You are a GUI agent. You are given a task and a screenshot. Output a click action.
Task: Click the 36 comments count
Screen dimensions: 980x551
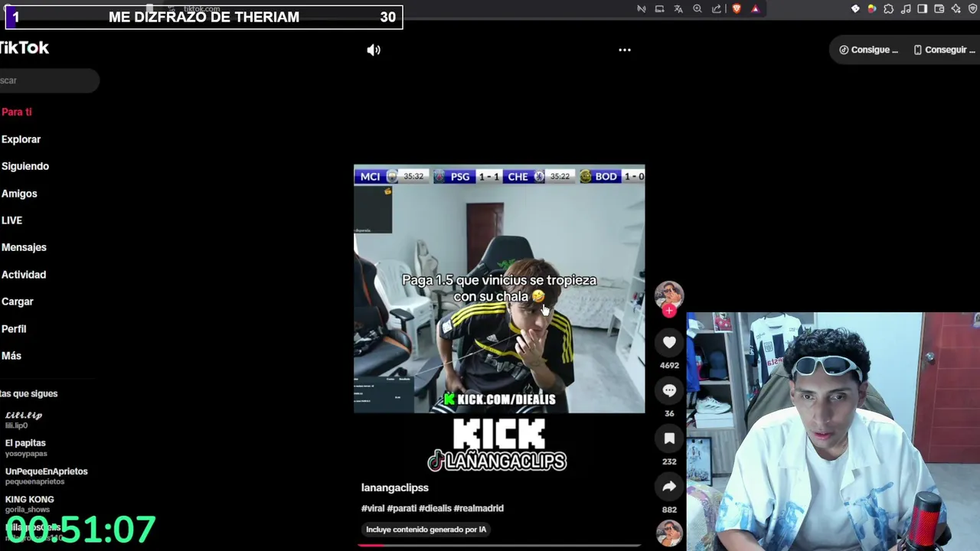669,413
